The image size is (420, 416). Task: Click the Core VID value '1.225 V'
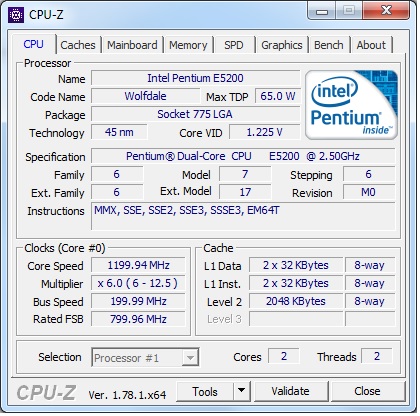(x=265, y=132)
